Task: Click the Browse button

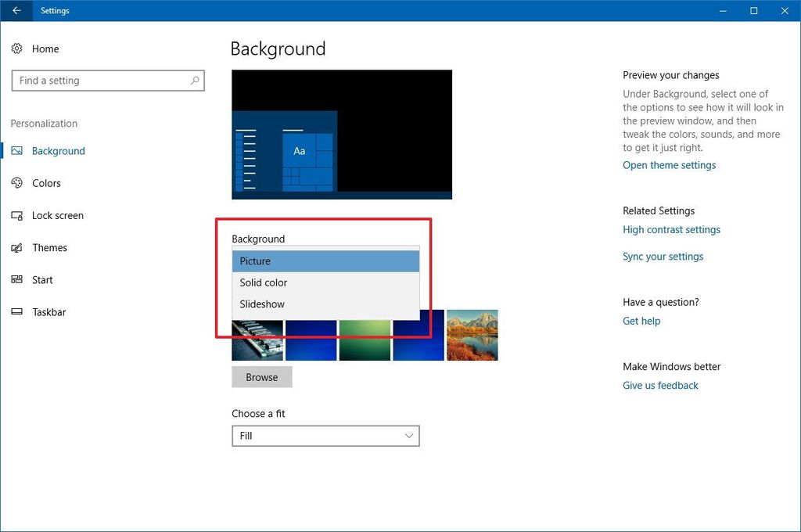Action: (x=261, y=376)
